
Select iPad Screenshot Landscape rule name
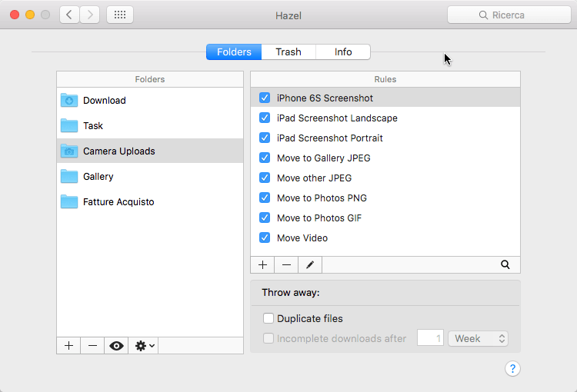337,118
